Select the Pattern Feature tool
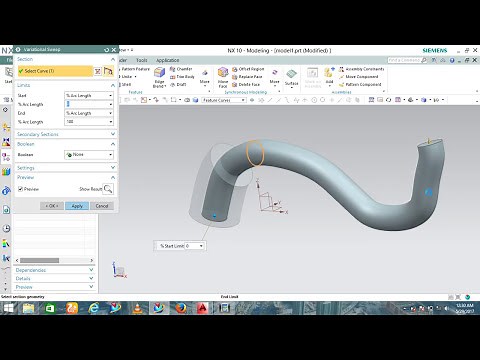480x360 pixels. pos(135,69)
